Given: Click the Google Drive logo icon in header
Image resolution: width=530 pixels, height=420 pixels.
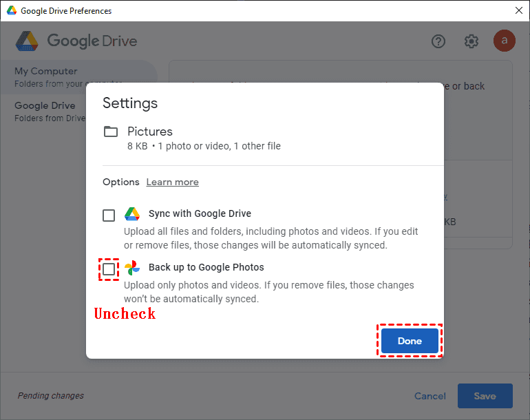Looking at the screenshot, I should coord(27,41).
